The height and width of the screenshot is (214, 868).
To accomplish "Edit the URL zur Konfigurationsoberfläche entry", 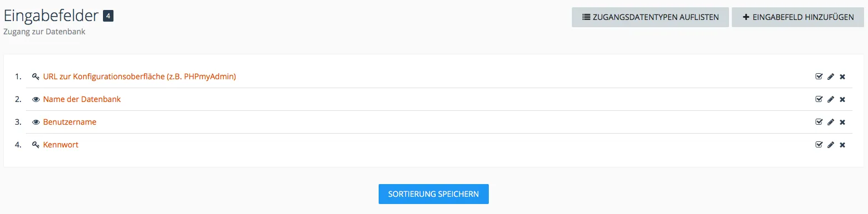I will [x=830, y=77].
